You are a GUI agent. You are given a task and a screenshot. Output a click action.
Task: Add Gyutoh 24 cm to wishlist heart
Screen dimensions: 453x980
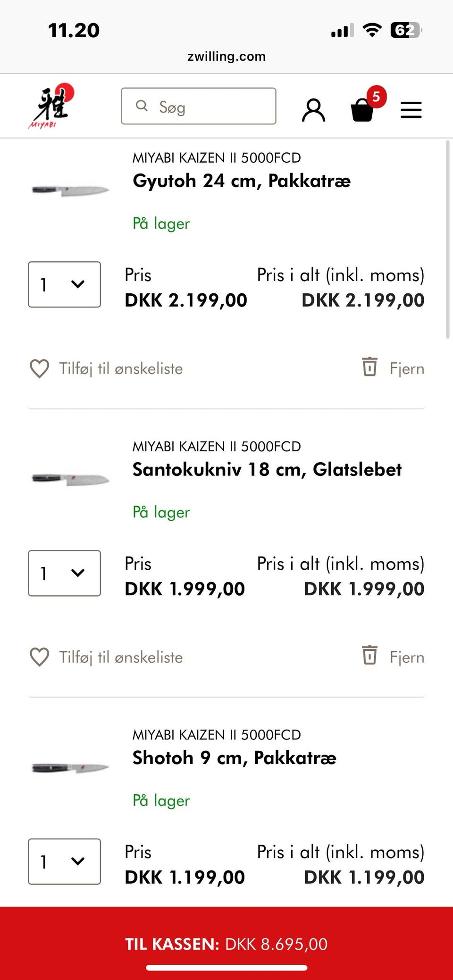click(40, 369)
